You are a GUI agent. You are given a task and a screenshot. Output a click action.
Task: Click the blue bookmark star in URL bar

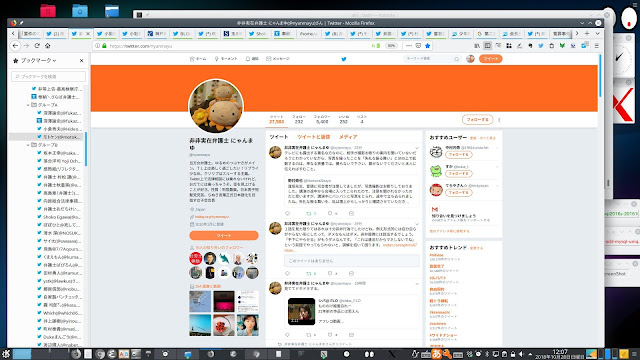pos(427,46)
